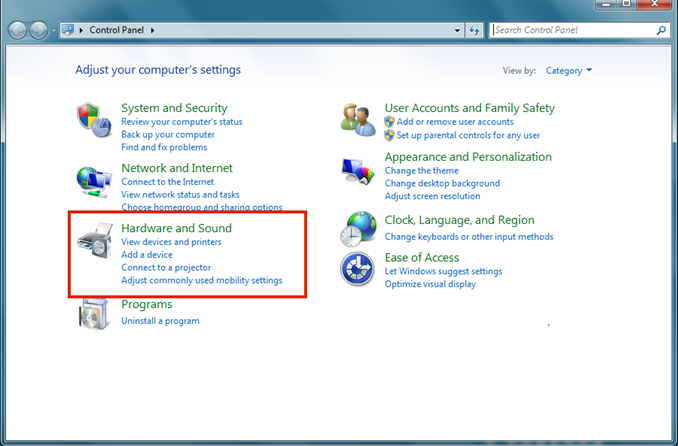Expand the arrow after Control Panel in the breadcrumb
Image resolution: width=678 pixels, height=446 pixels.
153,30
